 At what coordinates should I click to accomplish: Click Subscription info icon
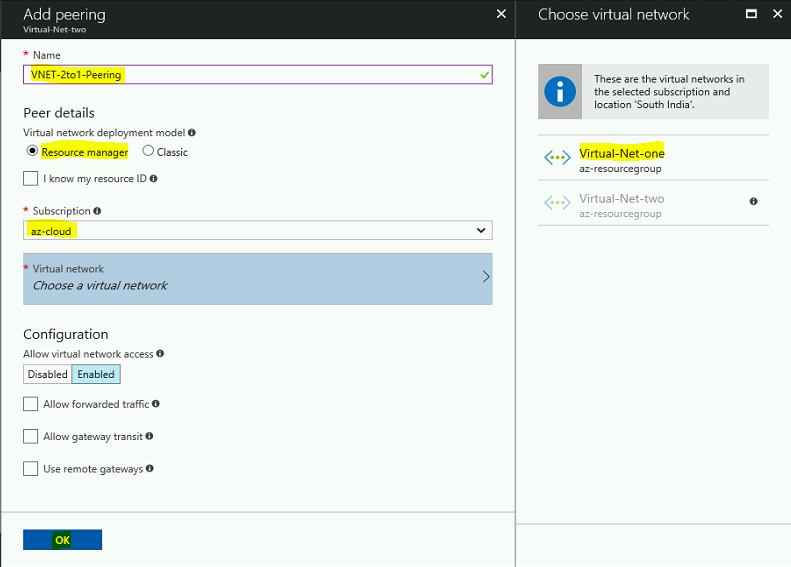click(97, 211)
